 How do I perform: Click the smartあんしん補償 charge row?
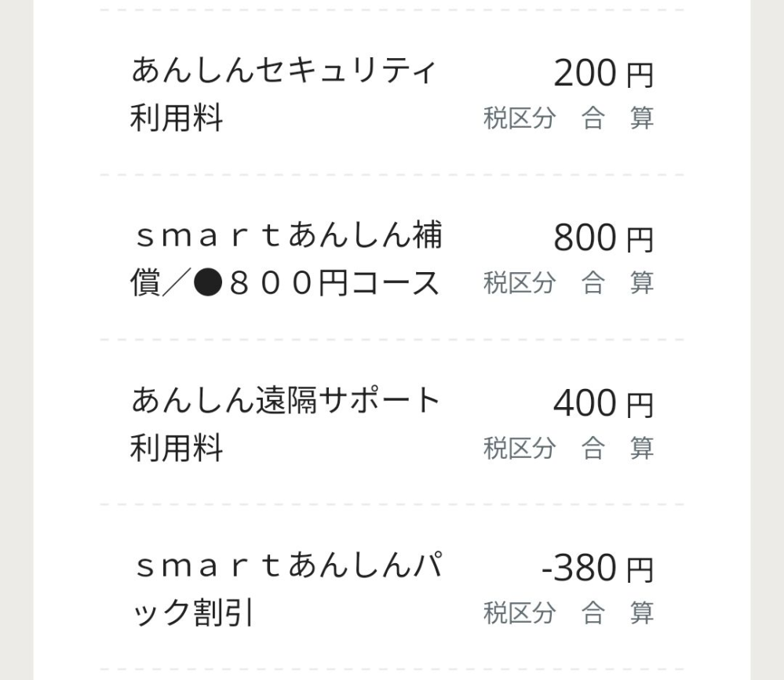click(392, 259)
